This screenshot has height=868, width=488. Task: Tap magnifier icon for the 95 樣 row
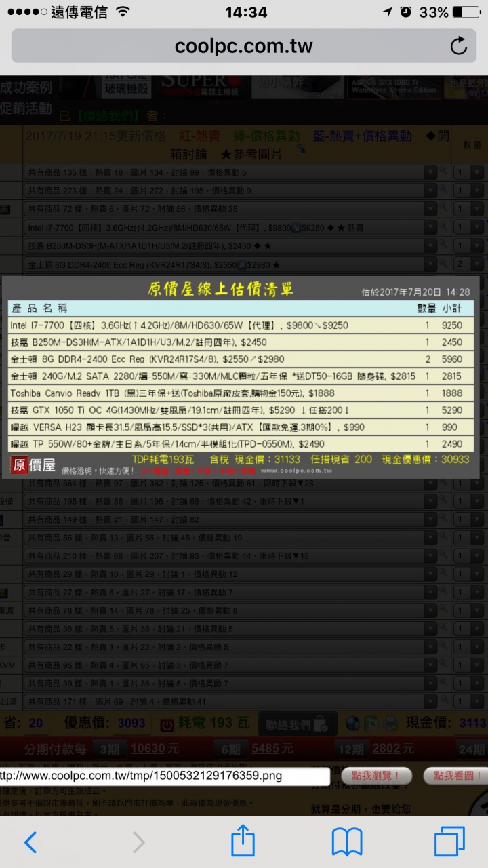443,665
